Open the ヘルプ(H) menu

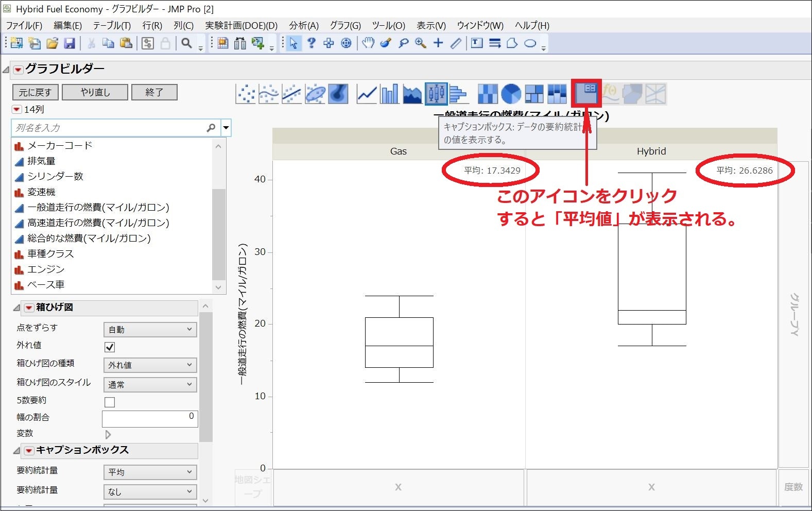coord(532,25)
